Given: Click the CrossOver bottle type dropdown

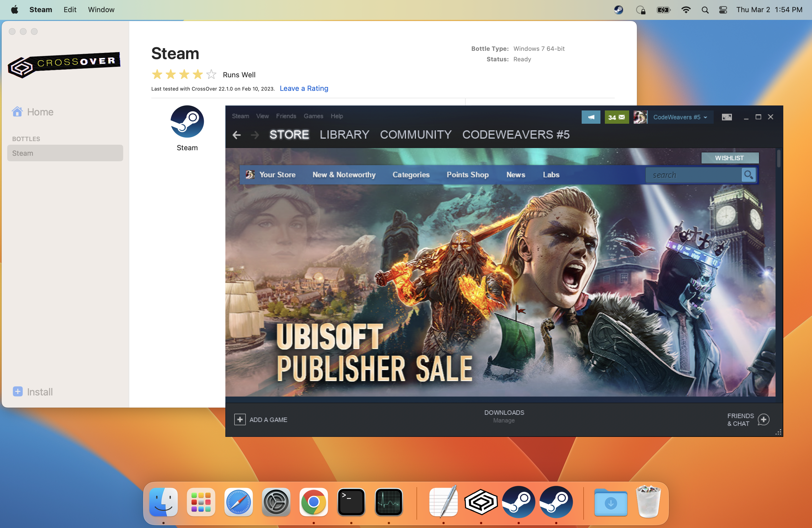Looking at the screenshot, I should click(539, 49).
